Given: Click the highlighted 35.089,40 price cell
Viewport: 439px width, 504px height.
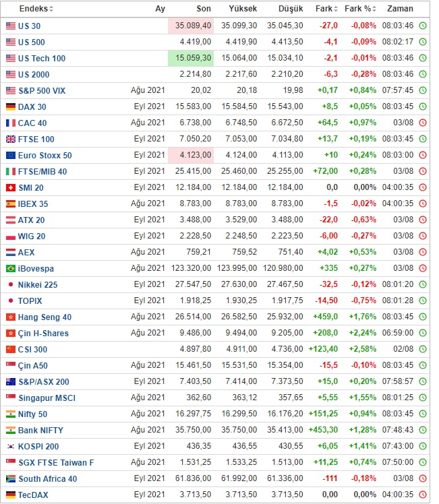Looking at the screenshot, I should (191, 26).
